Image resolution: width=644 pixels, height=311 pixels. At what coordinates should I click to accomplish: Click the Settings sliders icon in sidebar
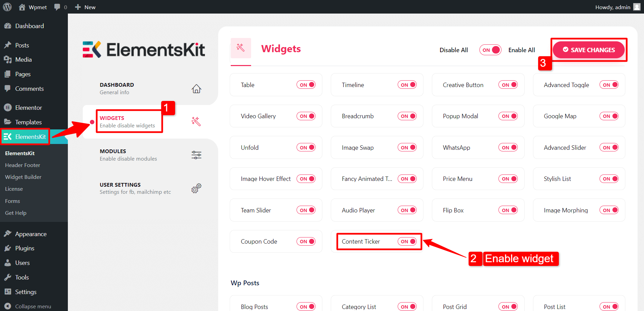pyautogui.click(x=8, y=292)
